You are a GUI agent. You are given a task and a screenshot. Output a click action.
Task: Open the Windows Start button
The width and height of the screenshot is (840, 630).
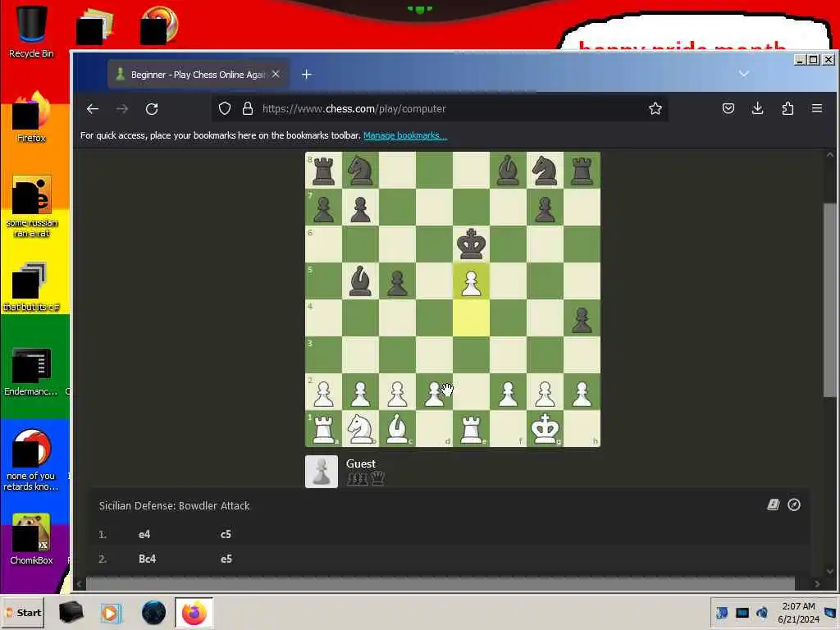(23, 613)
